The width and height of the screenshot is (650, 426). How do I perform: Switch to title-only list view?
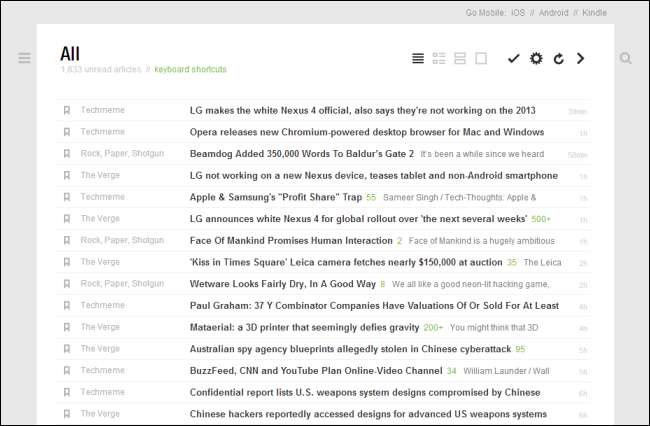[x=418, y=58]
